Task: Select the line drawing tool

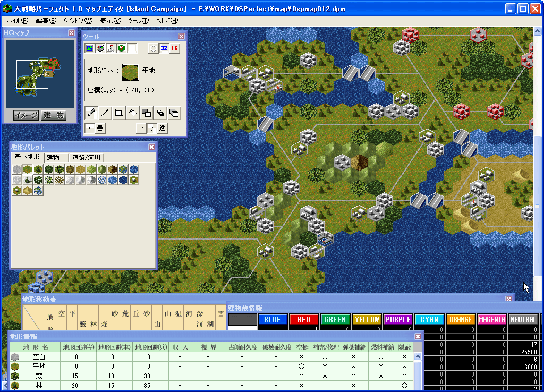Action: (105, 113)
